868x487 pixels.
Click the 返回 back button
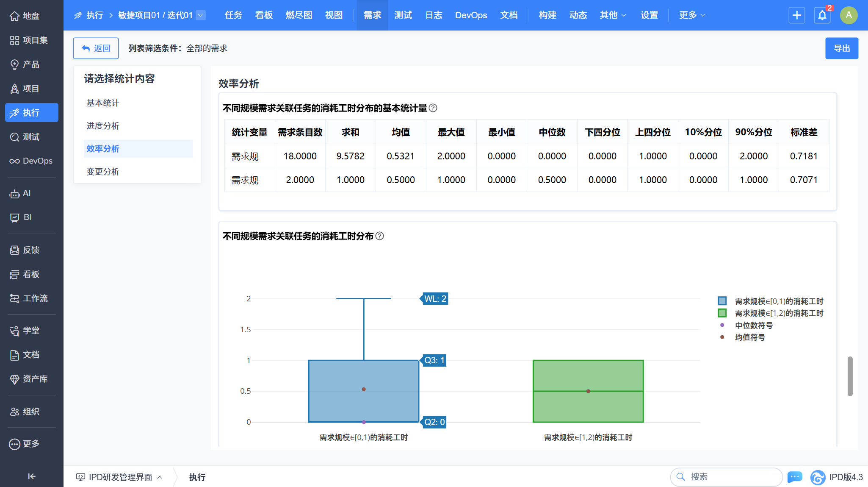(x=96, y=48)
